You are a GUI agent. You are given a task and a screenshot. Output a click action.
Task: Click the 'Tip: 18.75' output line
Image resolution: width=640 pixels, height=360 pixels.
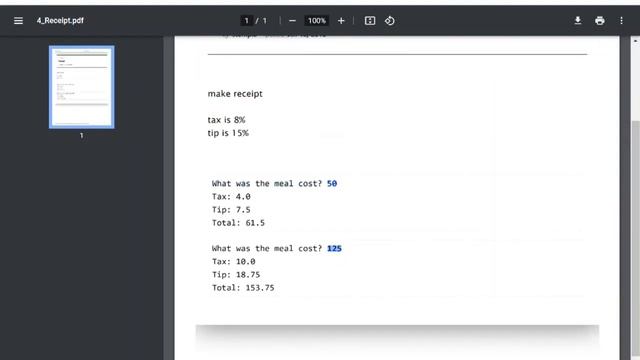[236, 275]
